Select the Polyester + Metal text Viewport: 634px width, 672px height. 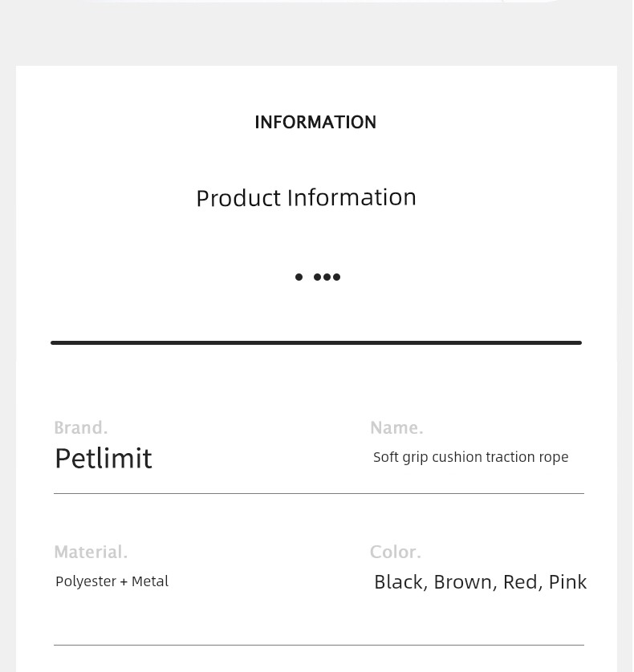(112, 581)
